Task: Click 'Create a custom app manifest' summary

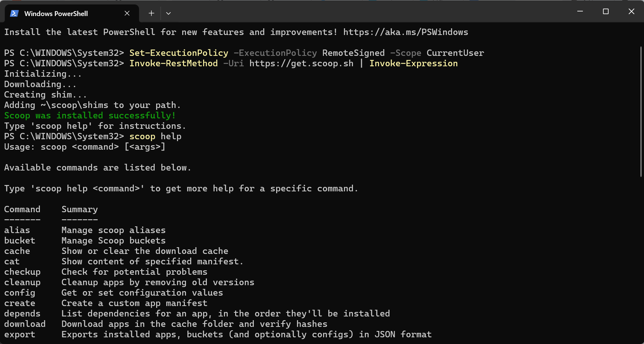Action: pos(135,303)
